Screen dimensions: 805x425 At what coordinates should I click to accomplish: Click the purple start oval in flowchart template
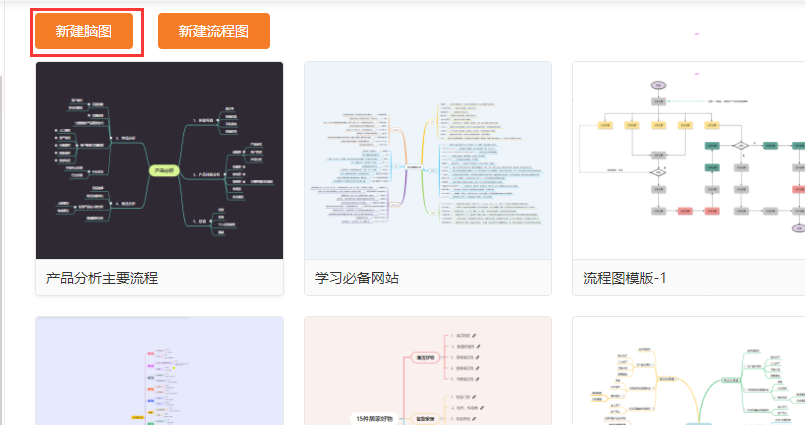658,84
